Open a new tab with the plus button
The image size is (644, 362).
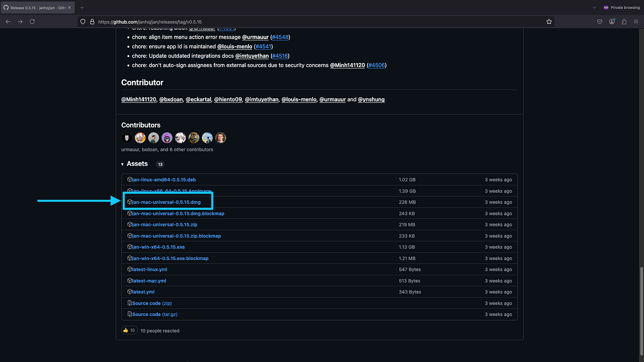(82, 7)
